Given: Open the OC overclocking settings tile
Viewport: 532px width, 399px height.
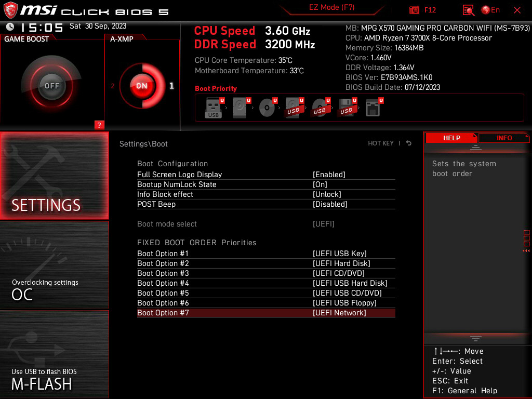Looking at the screenshot, I should click(x=54, y=265).
